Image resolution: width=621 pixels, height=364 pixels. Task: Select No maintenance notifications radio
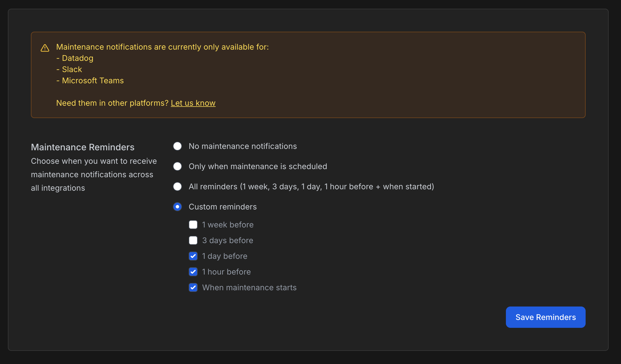[x=177, y=146]
